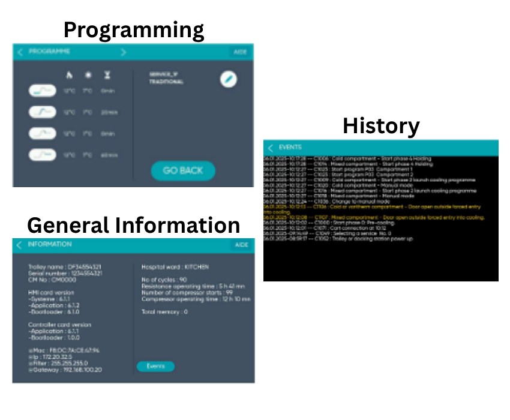This screenshot has height=420, width=510.
Task: Select HMI Bootloader 6.1.0 line
Action: click(53, 312)
